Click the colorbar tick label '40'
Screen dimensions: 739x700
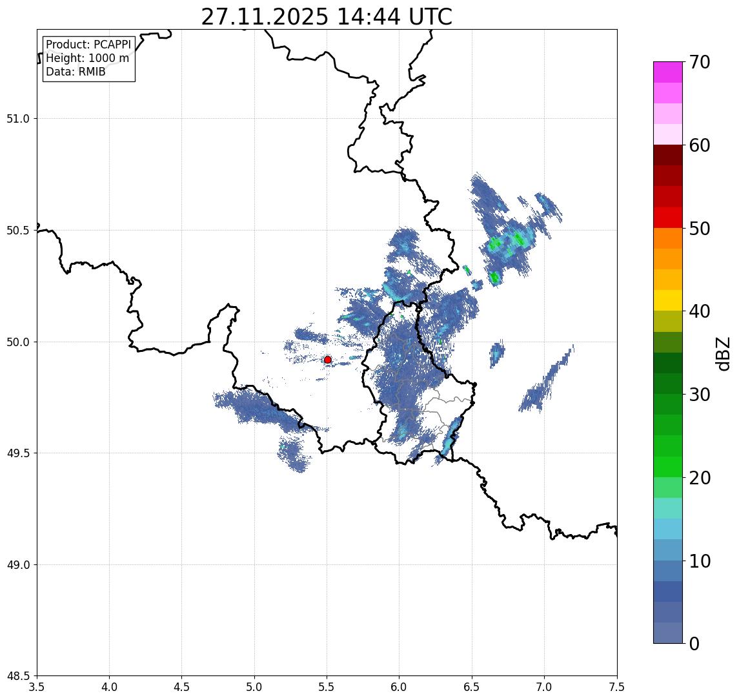(x=700, y=311)
